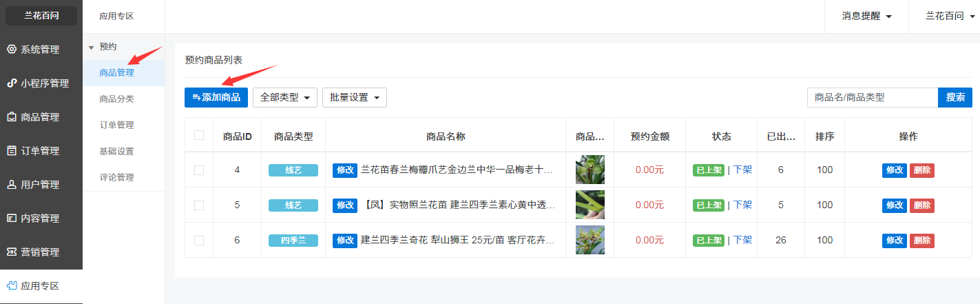Viewport: 980px width, 304px height.
Task: Click the 预约金额 column header
Action: coord(649,136)
